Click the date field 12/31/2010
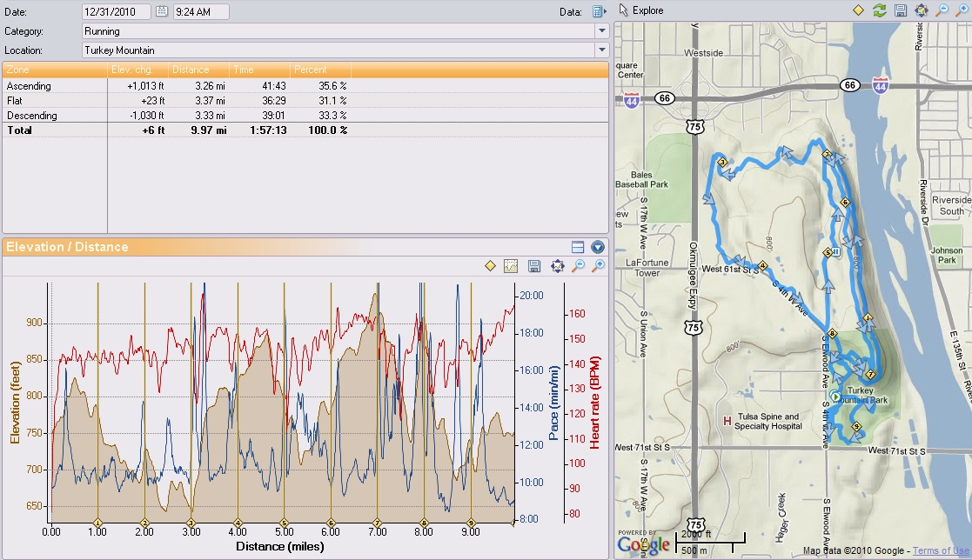Image resolution: width=972 pixels, height=560 pixels. [116, 12]
